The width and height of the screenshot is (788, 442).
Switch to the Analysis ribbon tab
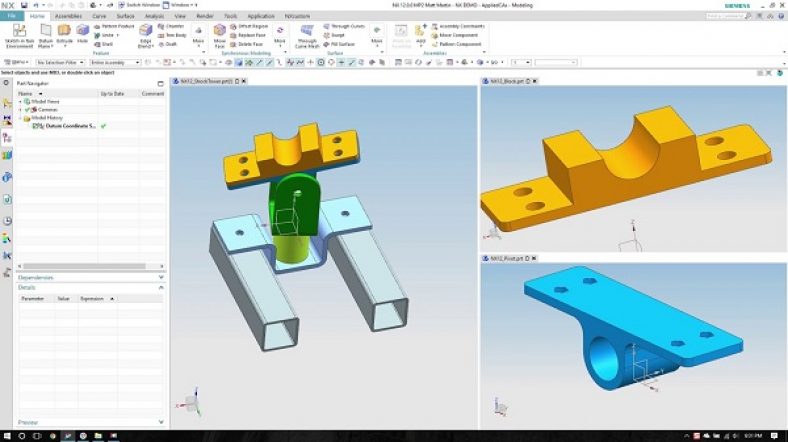pos(154,16)
